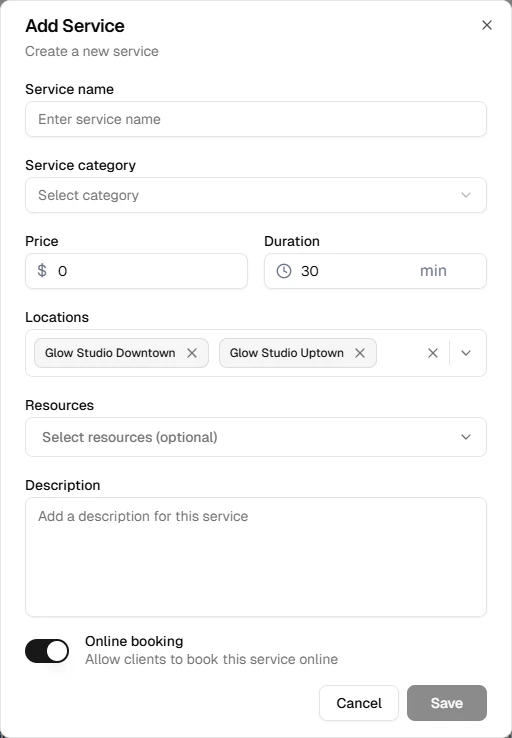Click the Online booking label text
Viewport: 512px width, 738px height.
pos(134,641)
